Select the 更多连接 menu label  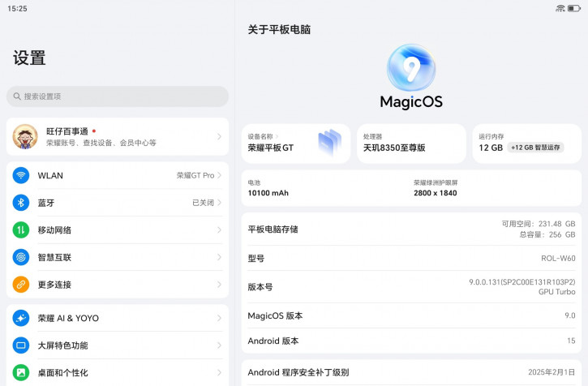54,285
